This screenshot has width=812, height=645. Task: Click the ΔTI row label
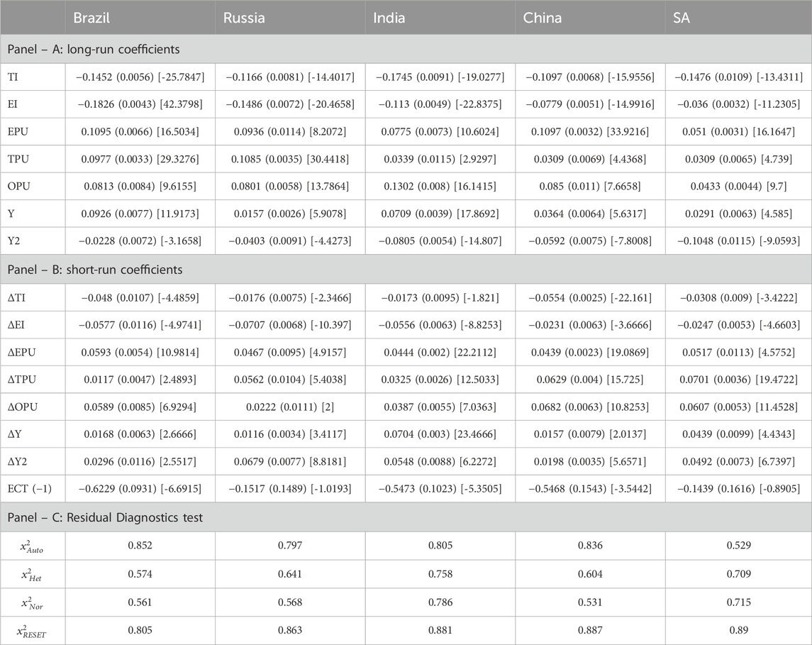coord(16,298)
